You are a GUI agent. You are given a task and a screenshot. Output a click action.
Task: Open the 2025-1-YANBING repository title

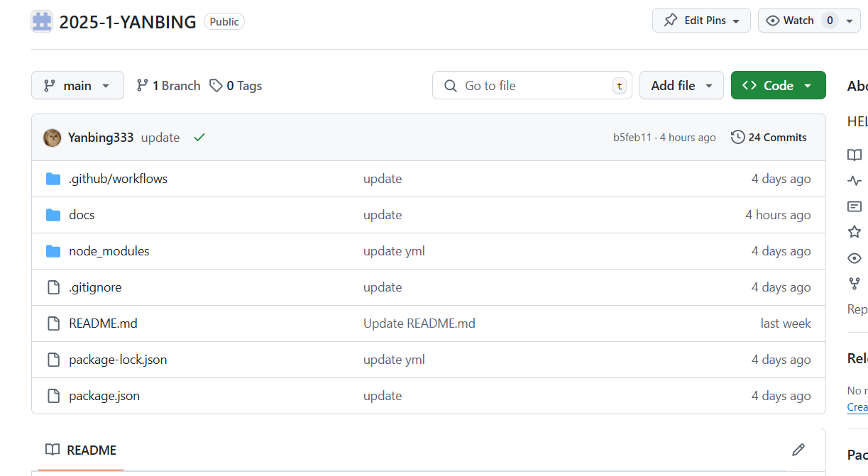coord(128,22)
